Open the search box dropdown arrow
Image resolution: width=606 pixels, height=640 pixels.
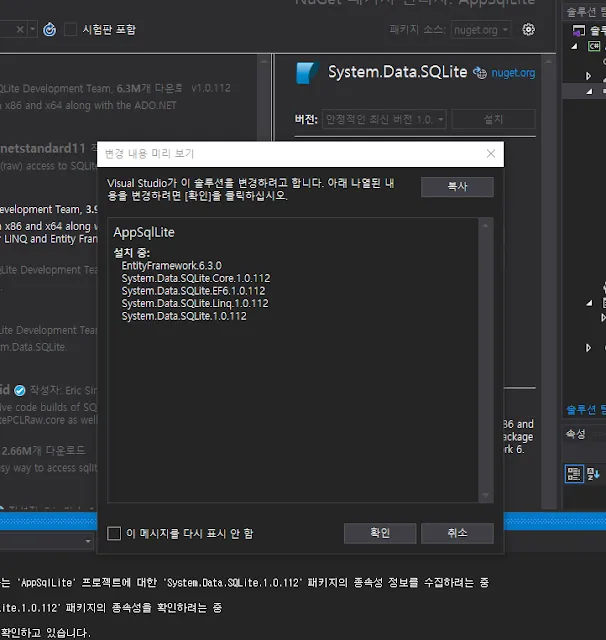33,29
